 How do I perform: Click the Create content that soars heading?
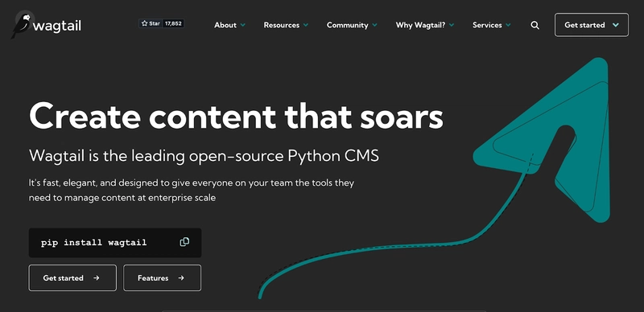pos(236,115)
